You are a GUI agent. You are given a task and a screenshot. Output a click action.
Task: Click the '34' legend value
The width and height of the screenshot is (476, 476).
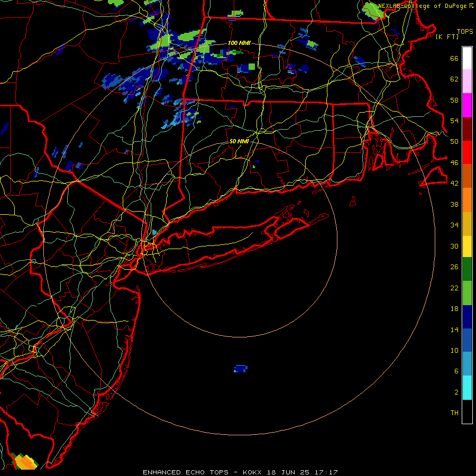pyautogui.click(x=454, y=225)
